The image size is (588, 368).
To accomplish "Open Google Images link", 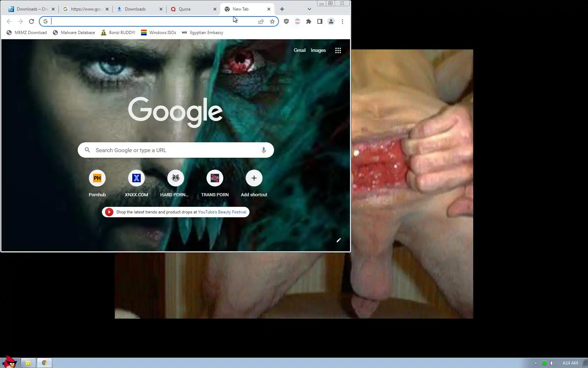I will 318,50.
